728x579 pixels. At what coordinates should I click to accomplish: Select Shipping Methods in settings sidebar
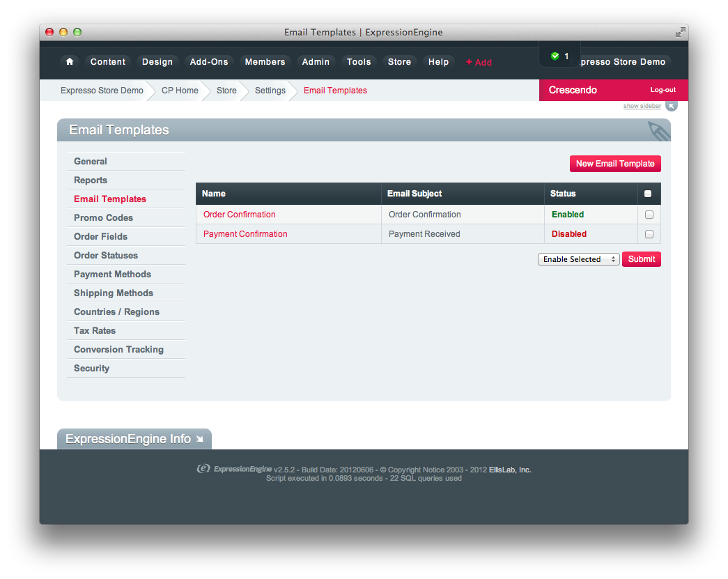(x=126, y=293)
